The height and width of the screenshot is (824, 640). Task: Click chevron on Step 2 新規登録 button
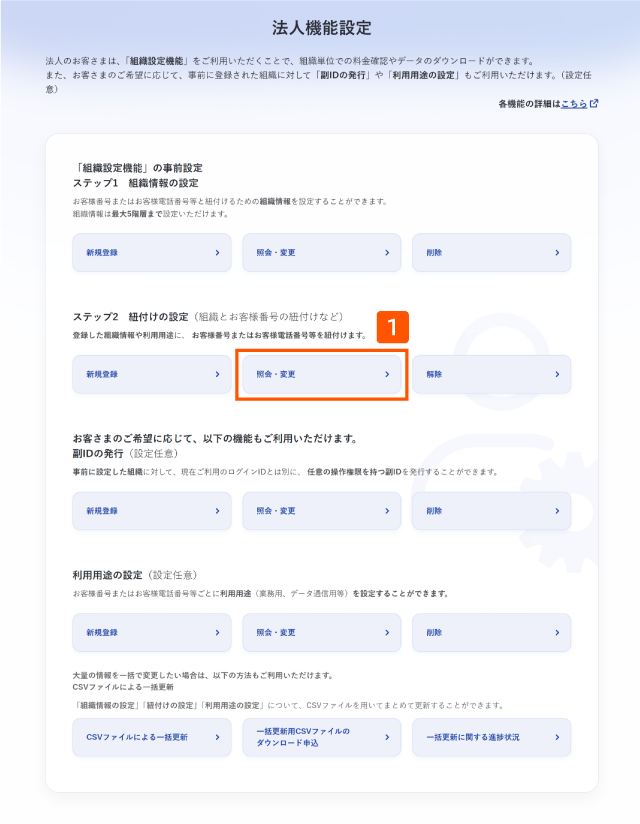tap(218, 375)
